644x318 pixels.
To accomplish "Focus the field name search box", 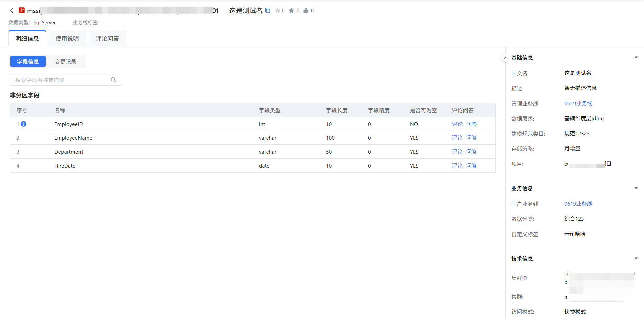I will tap(62, 80).
